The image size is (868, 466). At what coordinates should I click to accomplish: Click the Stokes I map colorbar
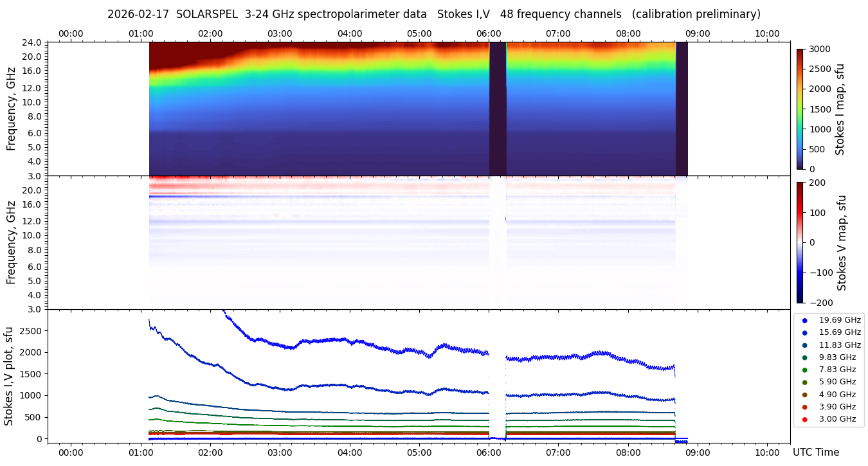point(800,109)
